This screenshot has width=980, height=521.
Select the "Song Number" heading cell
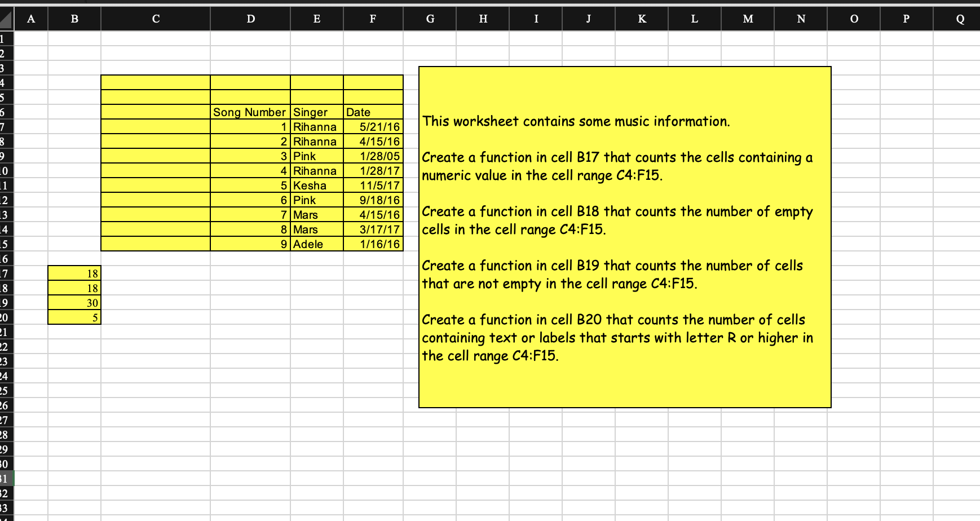(250, 112)
